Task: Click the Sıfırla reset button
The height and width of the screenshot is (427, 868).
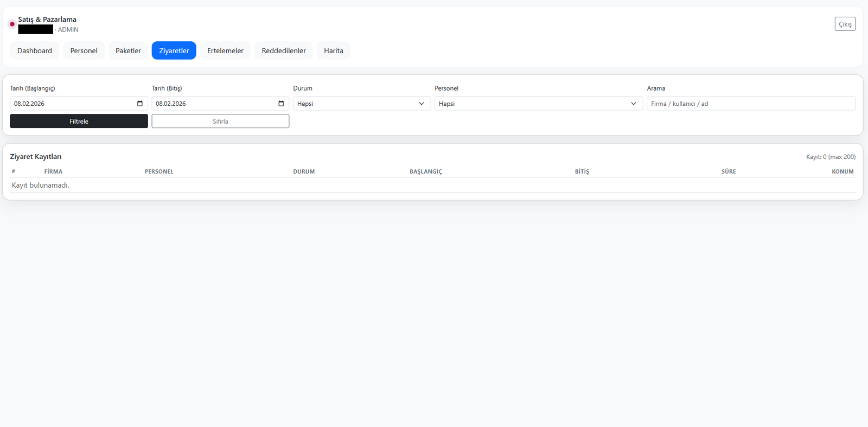Action: [x=220, y=122]
